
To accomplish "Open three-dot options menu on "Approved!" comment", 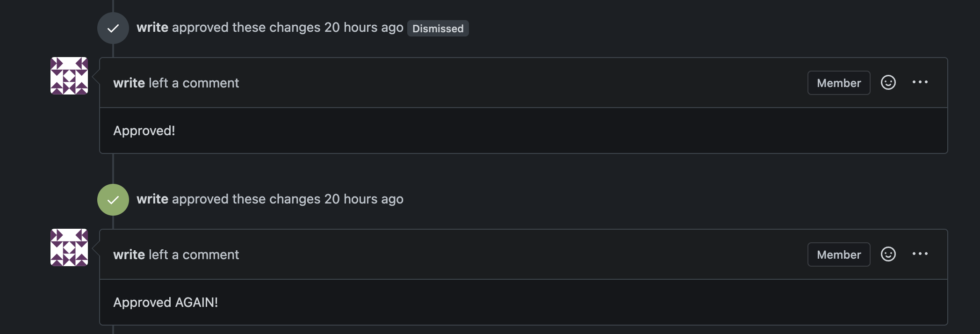I will [920, 82].
